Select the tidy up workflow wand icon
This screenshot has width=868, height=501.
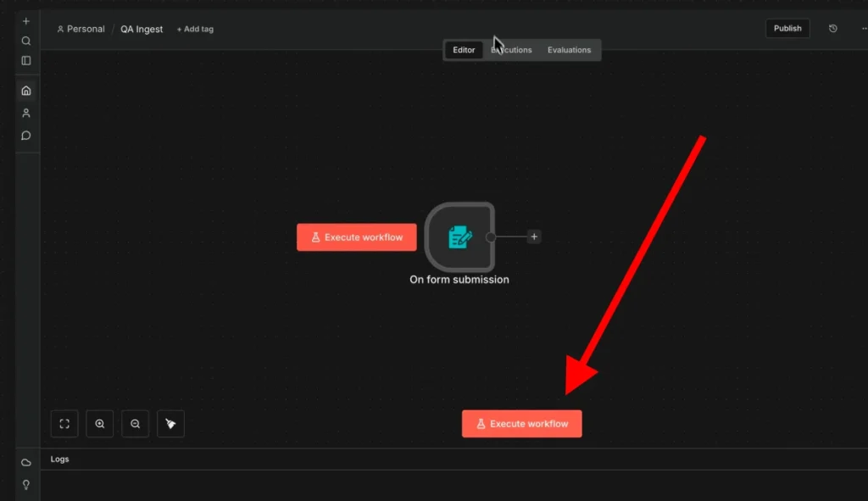(170, 423)
